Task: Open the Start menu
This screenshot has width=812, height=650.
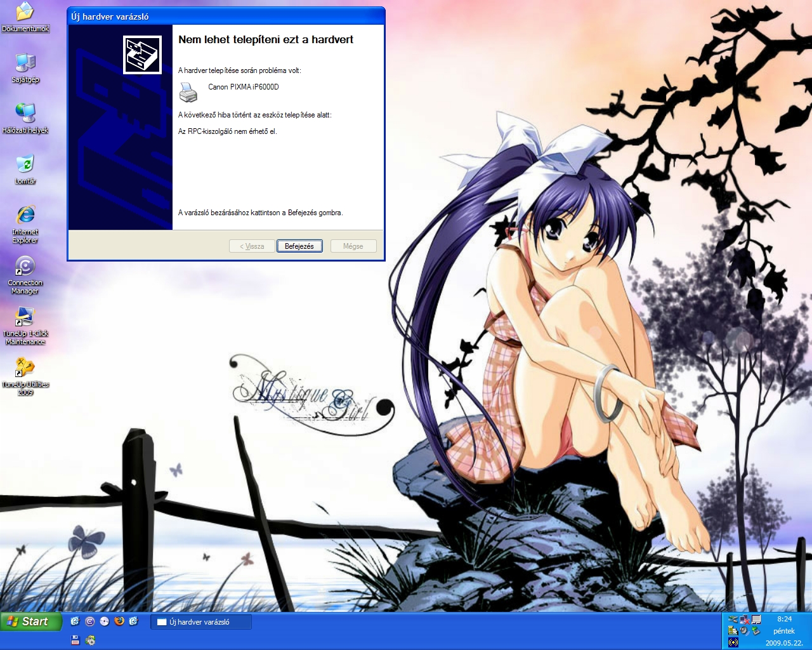Action: coord(31,621)
